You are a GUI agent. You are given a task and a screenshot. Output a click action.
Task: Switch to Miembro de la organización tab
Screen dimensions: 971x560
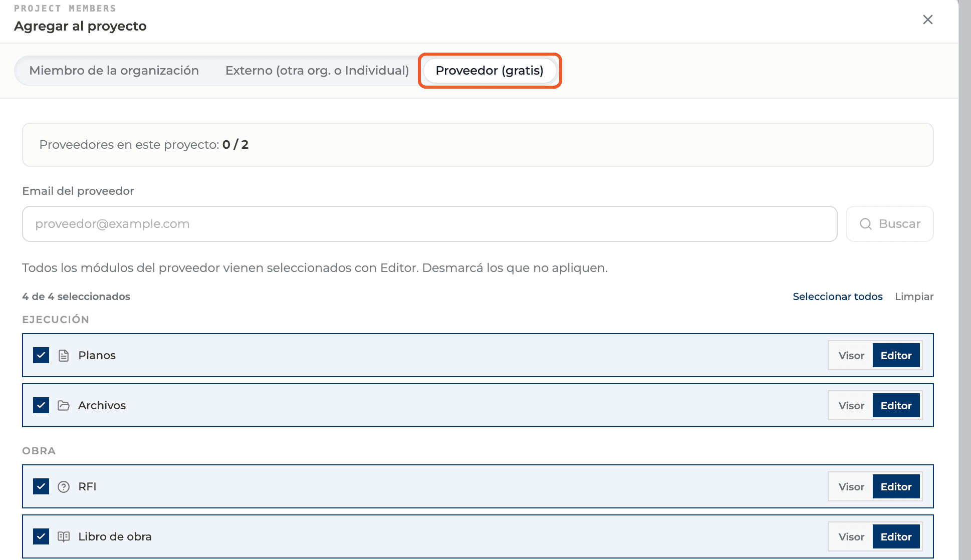pyautogui.click(x=114, y=71)
